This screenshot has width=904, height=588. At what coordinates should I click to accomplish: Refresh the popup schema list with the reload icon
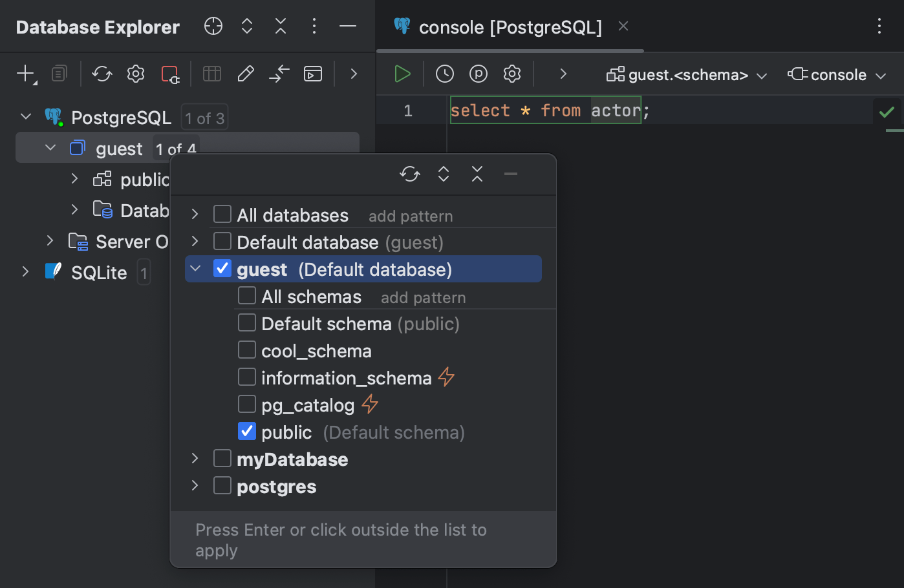tap(409, 174)
